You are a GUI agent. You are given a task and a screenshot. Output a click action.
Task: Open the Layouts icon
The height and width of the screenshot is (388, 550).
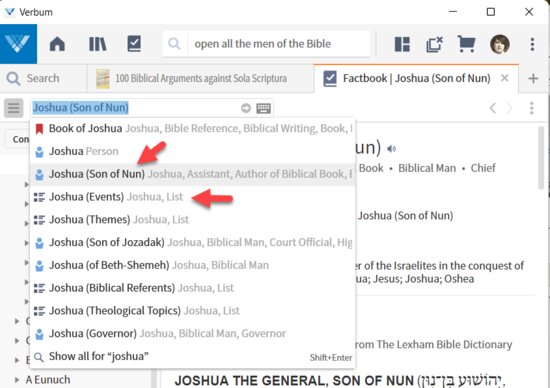coord(402,45)
